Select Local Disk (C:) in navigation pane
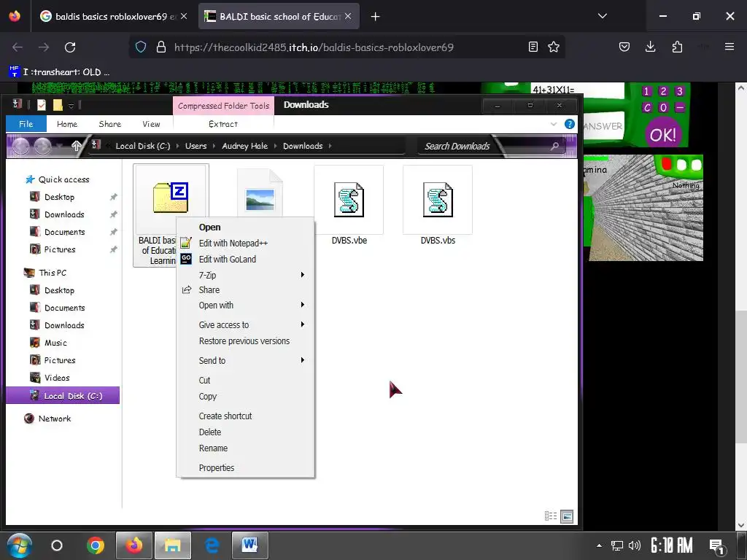This screenshot has height=560, width=747. [63, 396]
